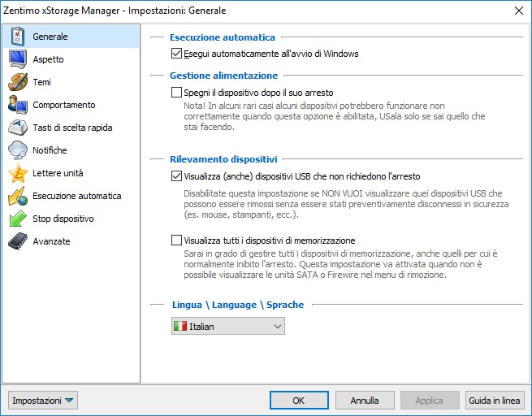
Task: Click the Avanzate chip icon
Action: 18,241
